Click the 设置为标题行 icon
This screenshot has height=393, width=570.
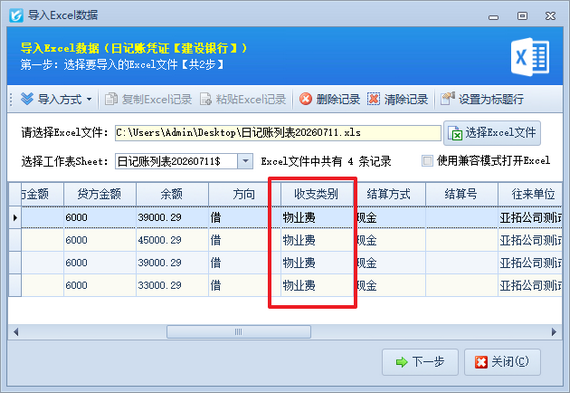[447, 99]
